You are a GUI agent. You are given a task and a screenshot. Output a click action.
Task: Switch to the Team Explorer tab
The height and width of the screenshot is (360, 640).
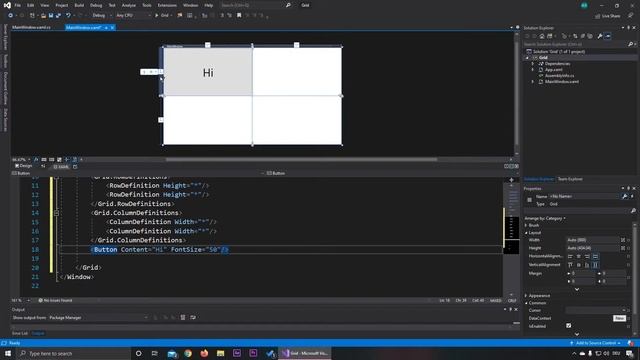[x=570, y=179]
